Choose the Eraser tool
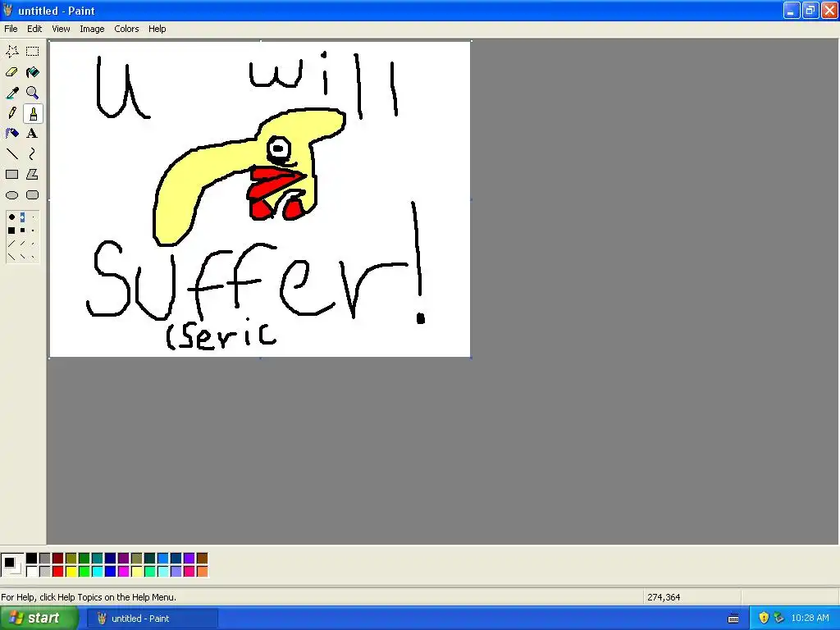The width and height of the screenshot is (840, 630). pyautogui.click(x=11, y=72)
